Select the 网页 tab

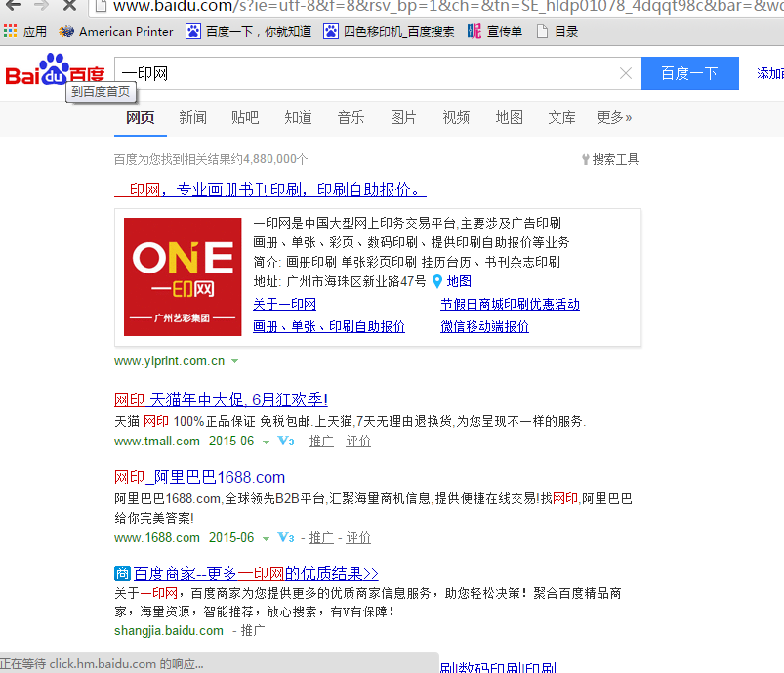140,117
